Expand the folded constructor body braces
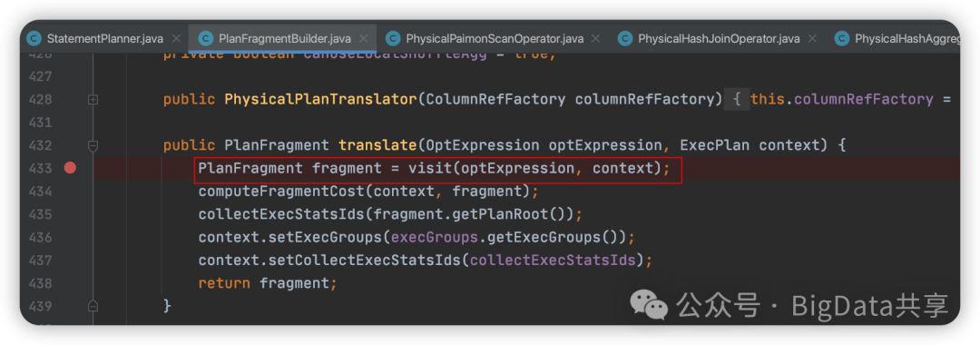This screenshot has height=345, width=980. click(737, 99)
